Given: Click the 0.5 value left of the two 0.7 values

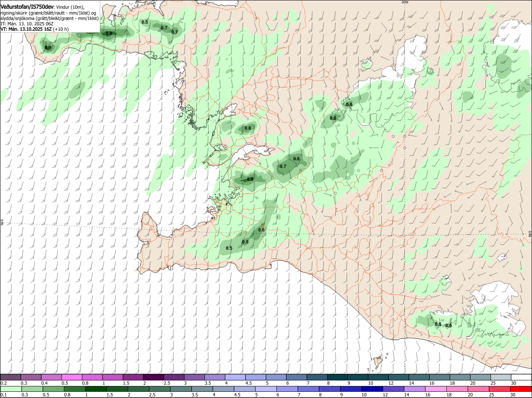Looking at the screenshot, I should pyautogui.click(x=145, y=22).
